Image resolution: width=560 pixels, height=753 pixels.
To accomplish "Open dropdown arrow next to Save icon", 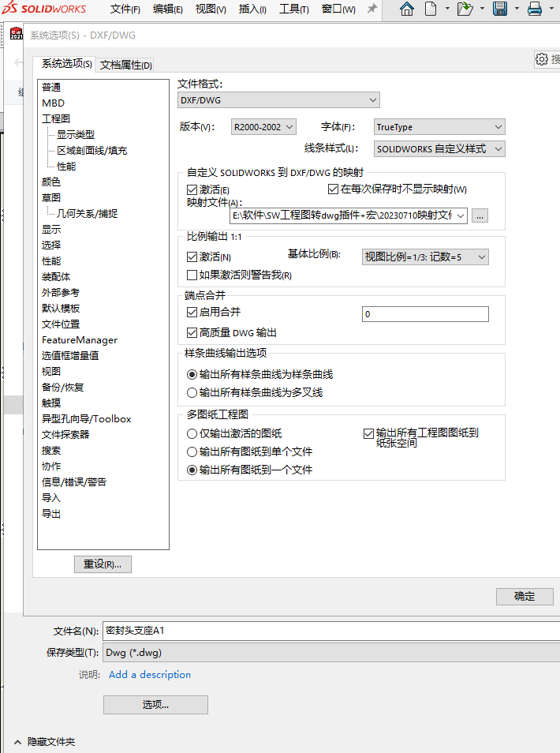I will click(x=517, y=9).
